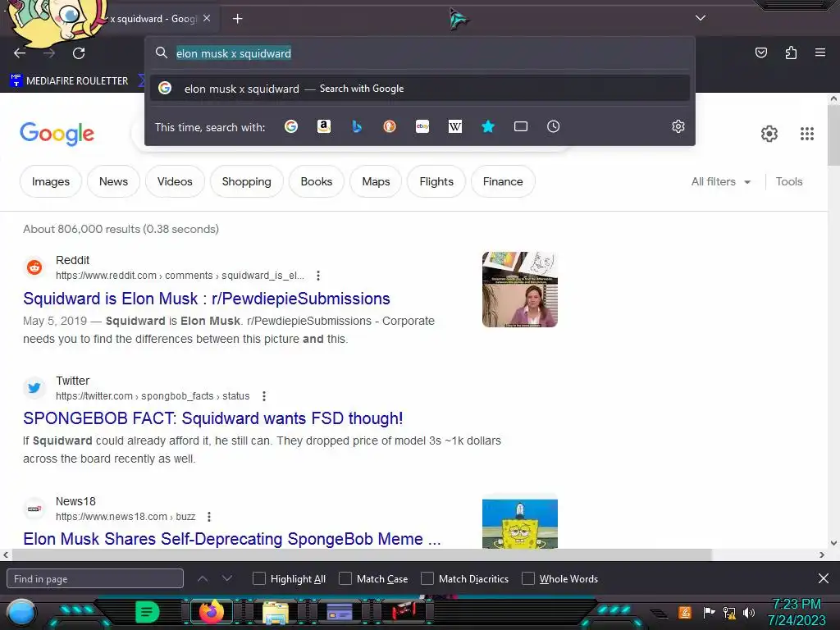Enable the Whole Words checkbox
The height and width of the screenshot is (630, 840).
click(x=528, y=578)
